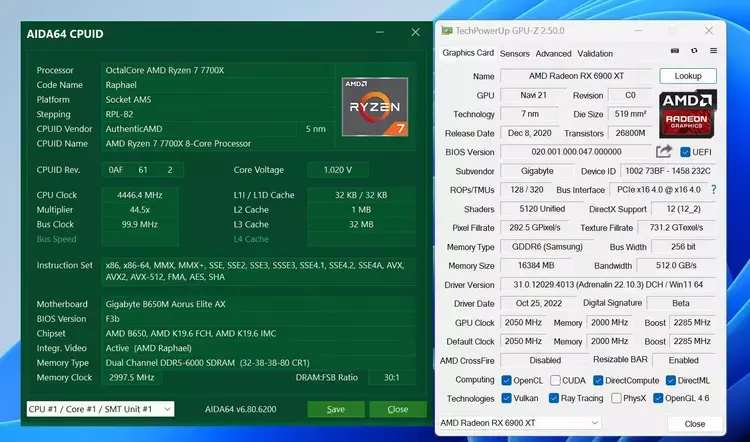Click the Bus Interface question mark icon
750x442 pixels.
713,190
